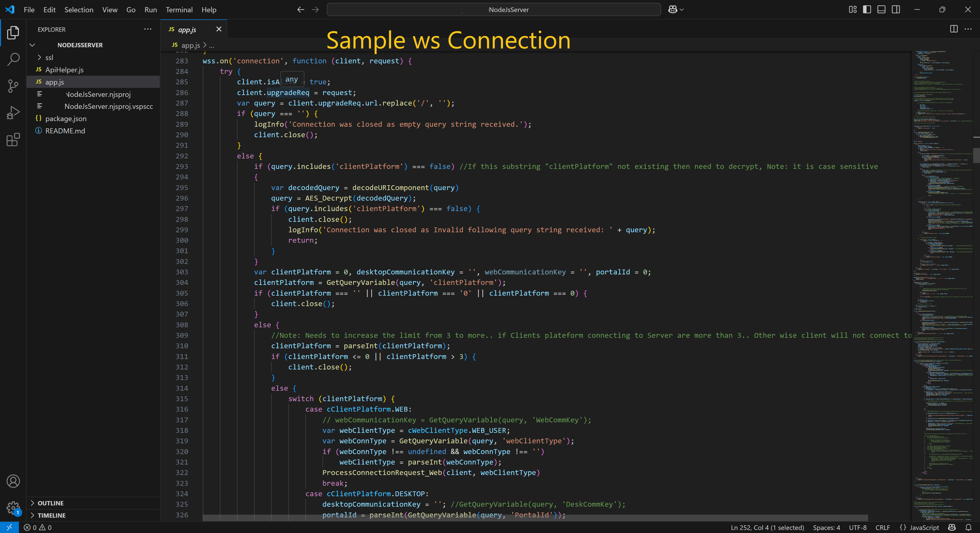Click the vertical editor scrollbar thumb
Viewport: 980px width, 533px height.
tap(976, 155)
